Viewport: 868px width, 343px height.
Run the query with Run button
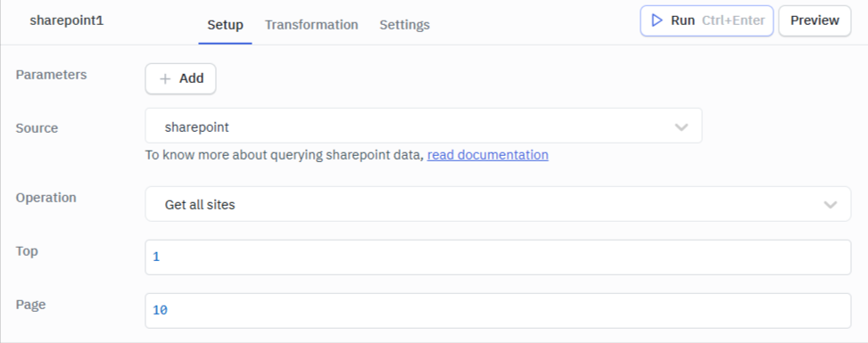707,21
